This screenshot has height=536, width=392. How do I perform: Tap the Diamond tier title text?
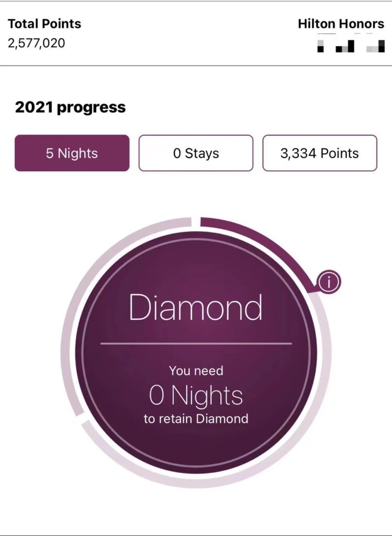point(196,307)
